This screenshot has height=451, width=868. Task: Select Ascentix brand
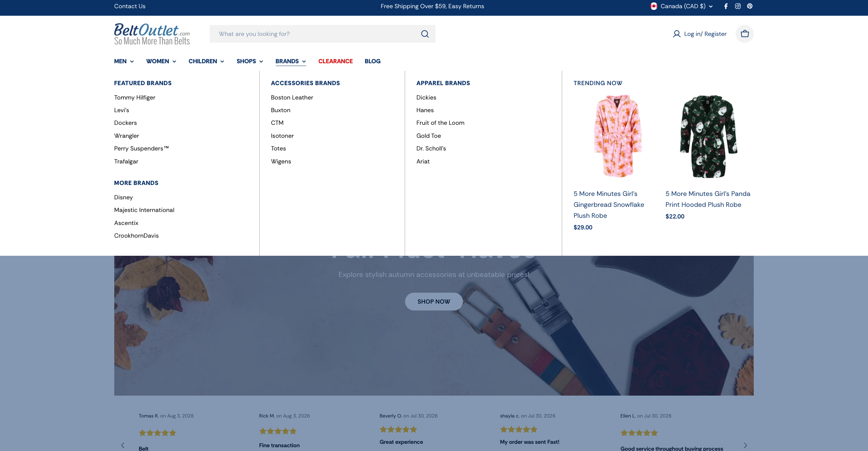(x=126, y=223)
